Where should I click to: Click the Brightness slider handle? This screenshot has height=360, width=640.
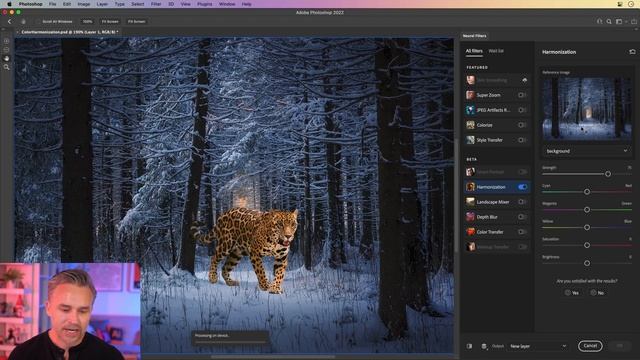[587, 263]
